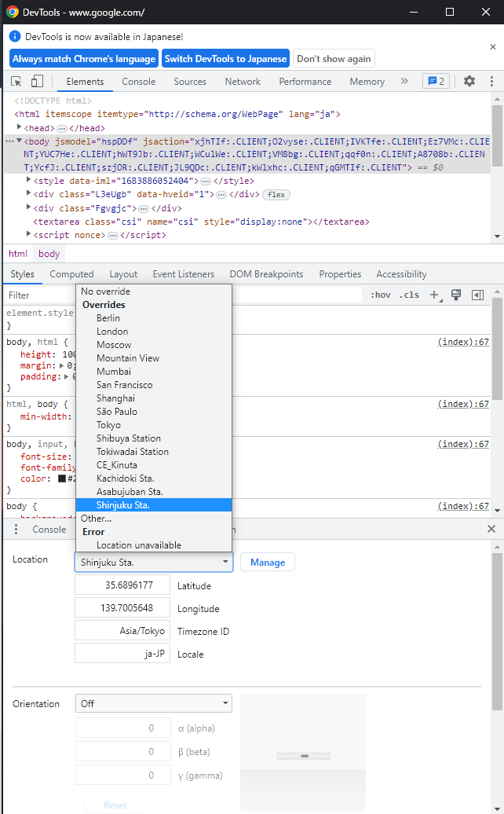
Task: Open the drawer three-dot menu
Action: pos(16,529)
